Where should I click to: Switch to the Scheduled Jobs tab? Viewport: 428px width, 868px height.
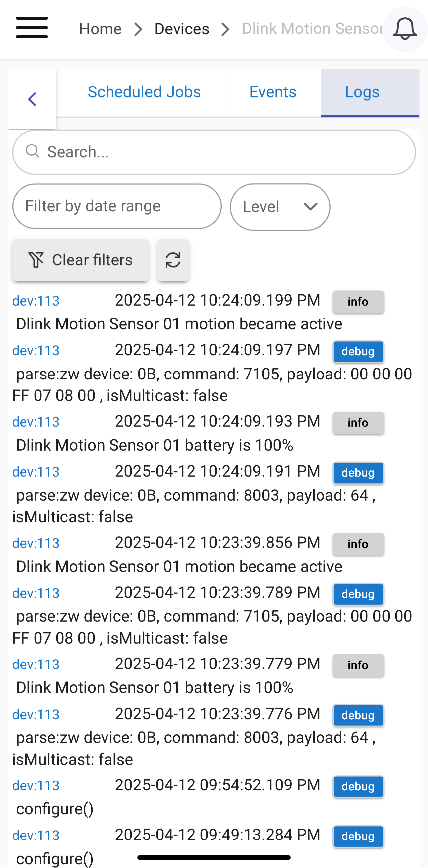(x=144, y=92)
